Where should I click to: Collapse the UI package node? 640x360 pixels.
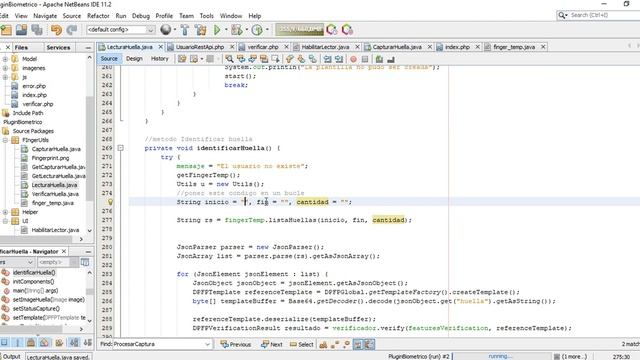coord(5,221)
